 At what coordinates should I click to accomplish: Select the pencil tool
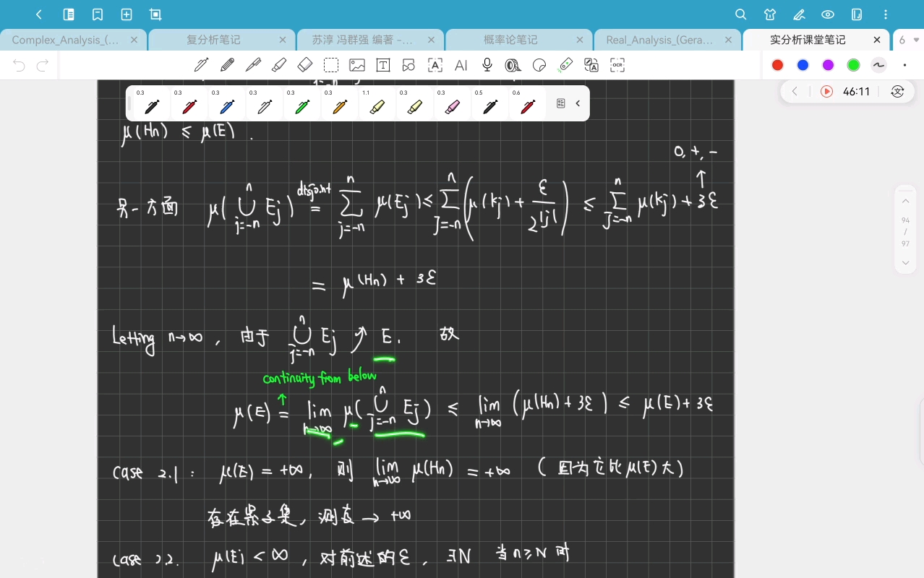[x=227, y=65]
